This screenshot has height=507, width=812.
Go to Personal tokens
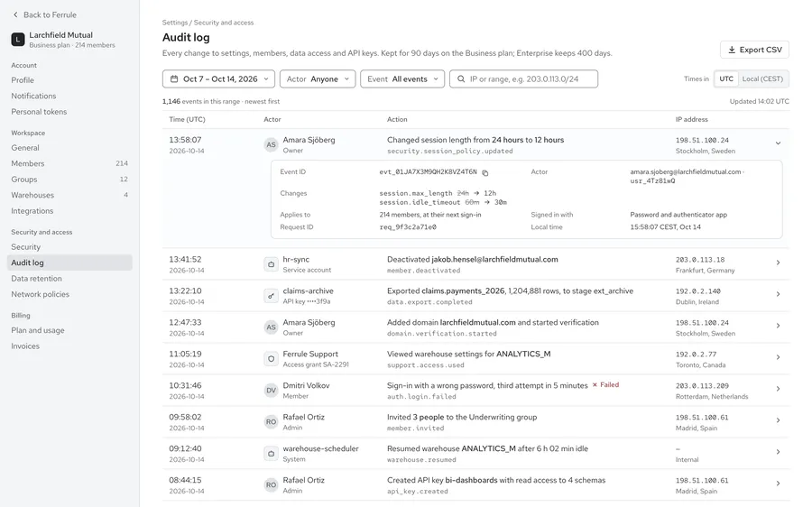[69, 111]
